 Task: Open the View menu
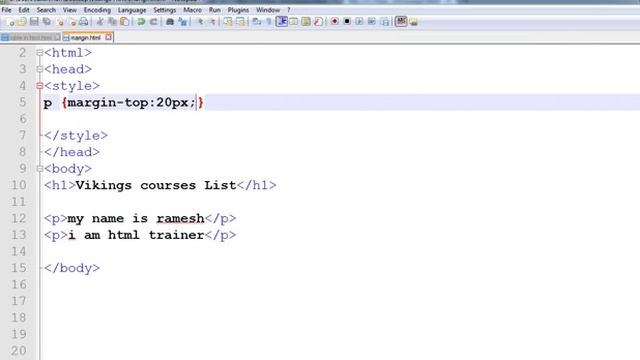click(69, 10)
